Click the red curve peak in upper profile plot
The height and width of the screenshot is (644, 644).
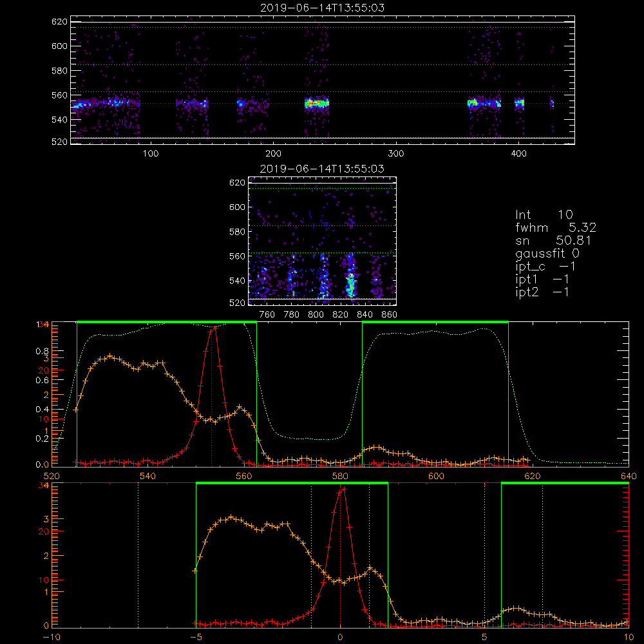point(215,327)
